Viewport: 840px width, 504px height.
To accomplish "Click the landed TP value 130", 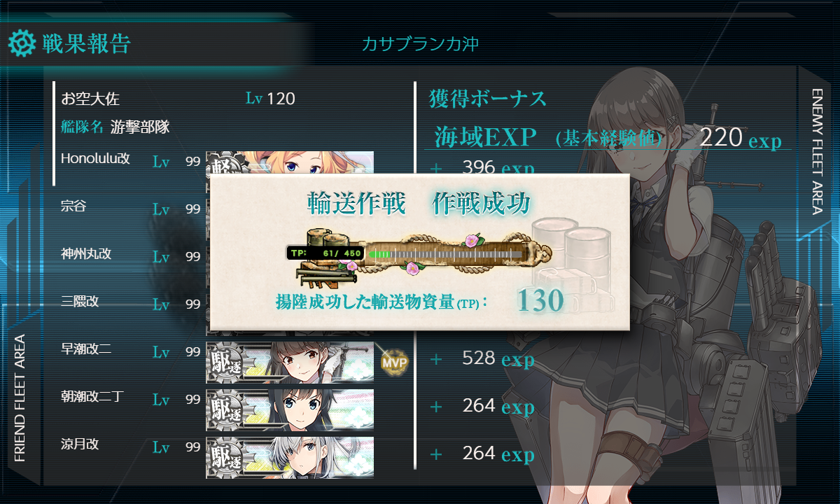I will click(540, 300).
